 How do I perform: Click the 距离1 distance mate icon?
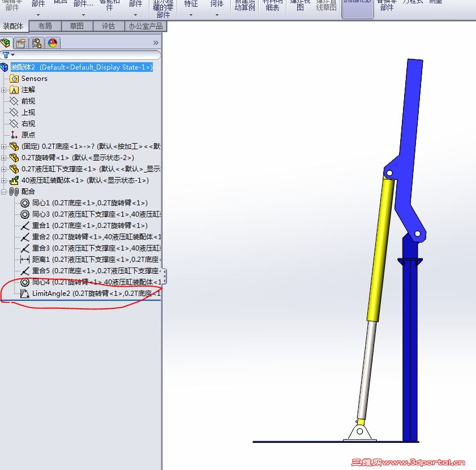(25, 260)
